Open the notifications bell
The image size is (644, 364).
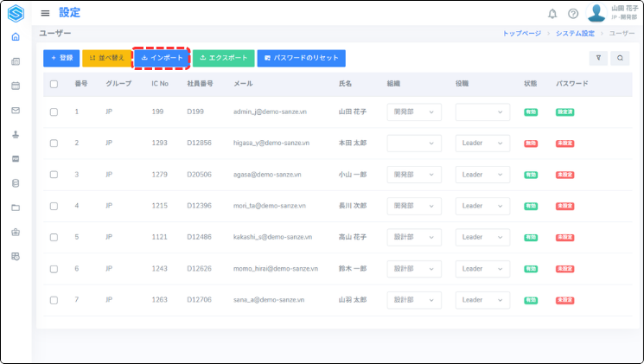552,13
